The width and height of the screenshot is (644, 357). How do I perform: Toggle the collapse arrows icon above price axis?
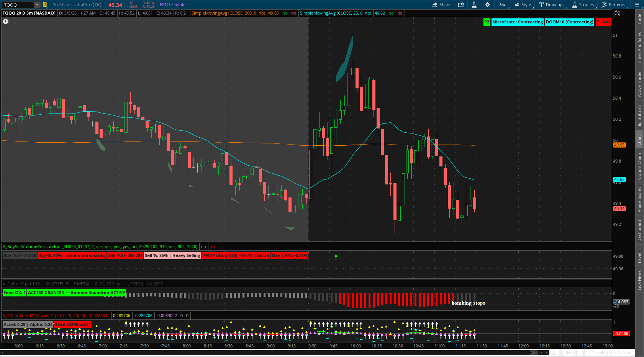[617, 13]
